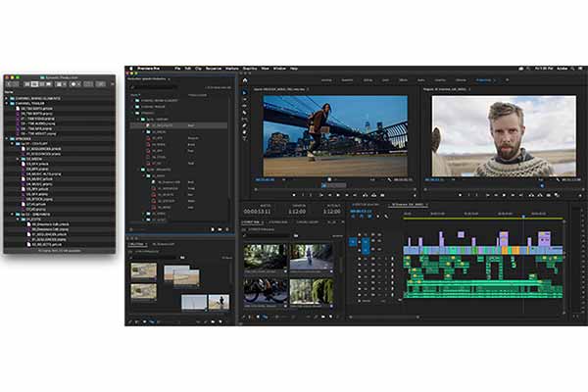The height and width of the screenshot is (392, 588).
Task: Select 06_STOCK.prproj in Finder window
Action: 38,199
